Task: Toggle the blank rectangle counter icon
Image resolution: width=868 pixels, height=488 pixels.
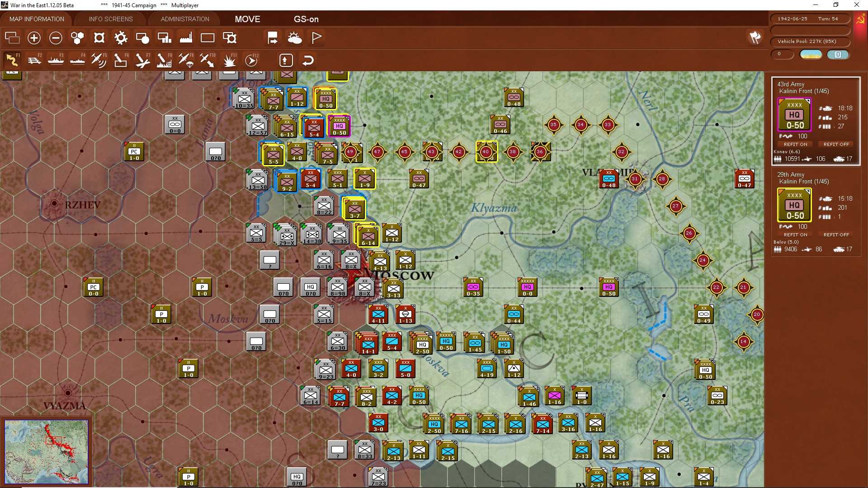Action: (208, 38)
